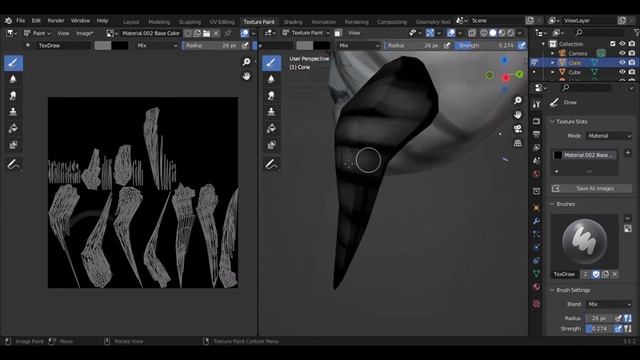Open Mix blend dropdown in viewport header
Screen dimensions: 640x360
click(x=358, y=45)
